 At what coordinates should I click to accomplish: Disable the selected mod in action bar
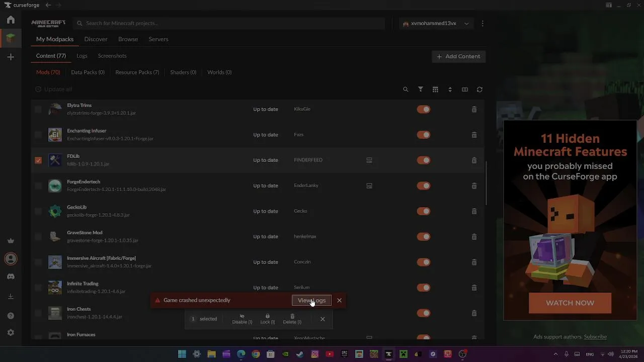coord(242,319)
